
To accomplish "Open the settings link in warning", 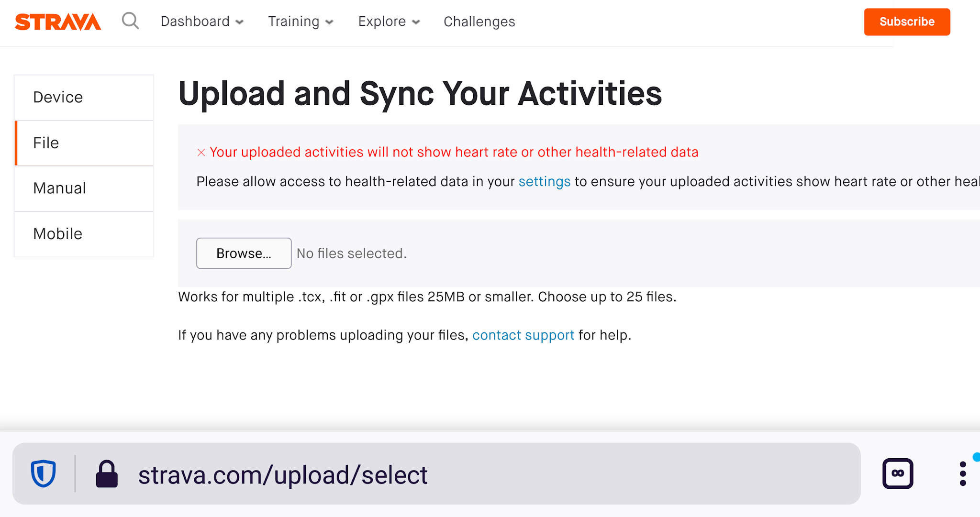I will pos(544,182).
